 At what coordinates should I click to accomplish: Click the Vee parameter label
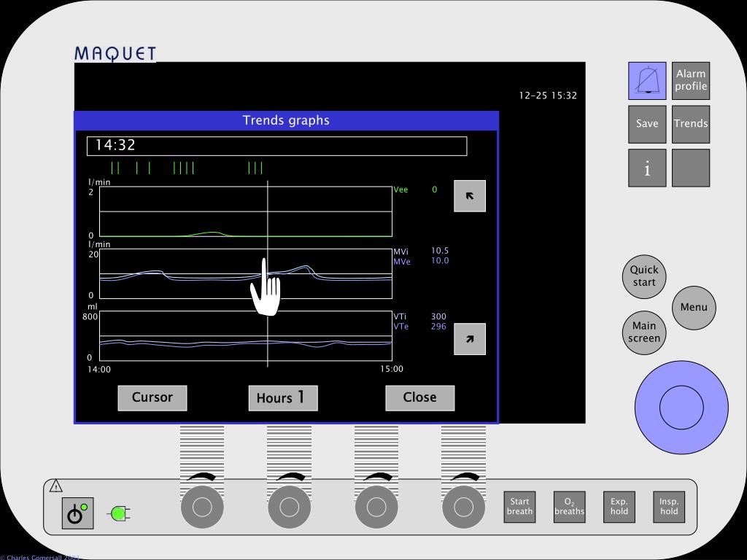(400, 190)
